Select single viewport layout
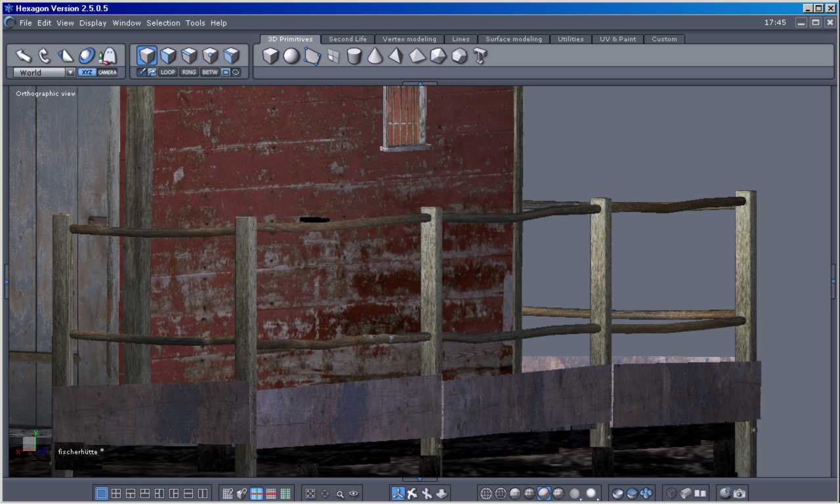 click(102, 493)
